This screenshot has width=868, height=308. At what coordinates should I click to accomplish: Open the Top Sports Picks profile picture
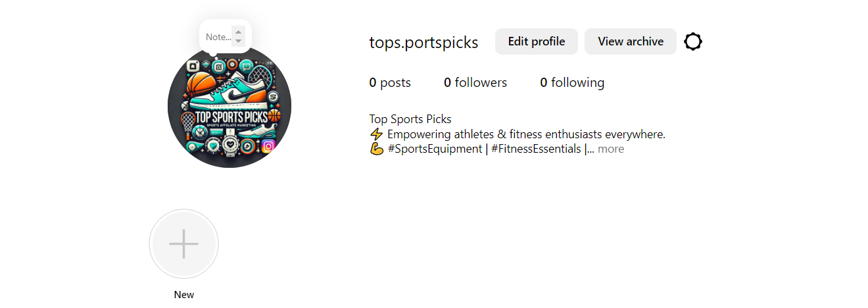coord(229,106)
